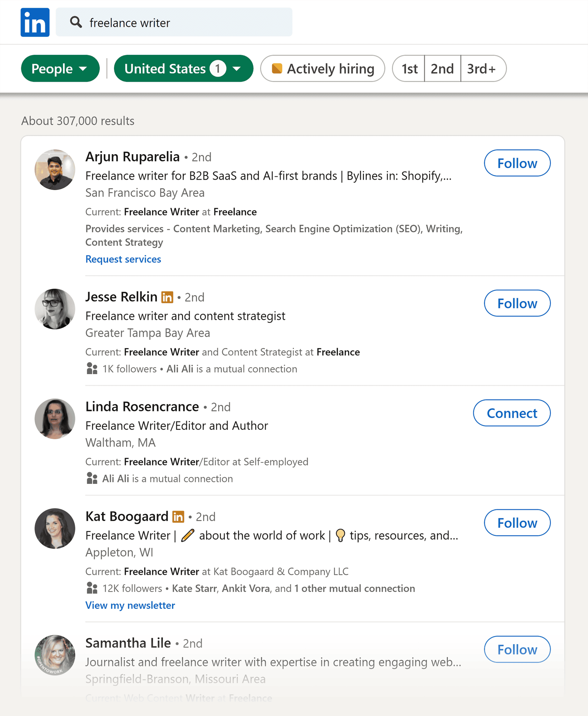Open Kat Boogaard's View my newsletter link
Viewport: 588px width, 716px height.
tap(130, 605)
